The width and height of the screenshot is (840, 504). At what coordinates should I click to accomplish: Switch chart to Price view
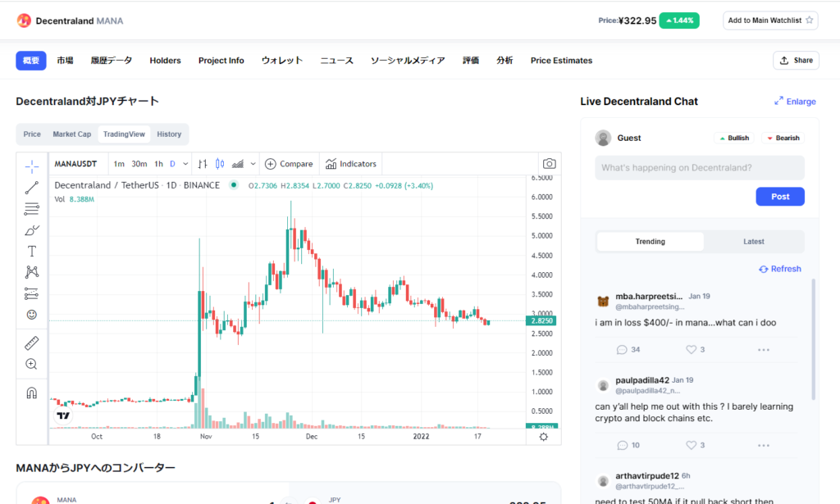(32, 134)
